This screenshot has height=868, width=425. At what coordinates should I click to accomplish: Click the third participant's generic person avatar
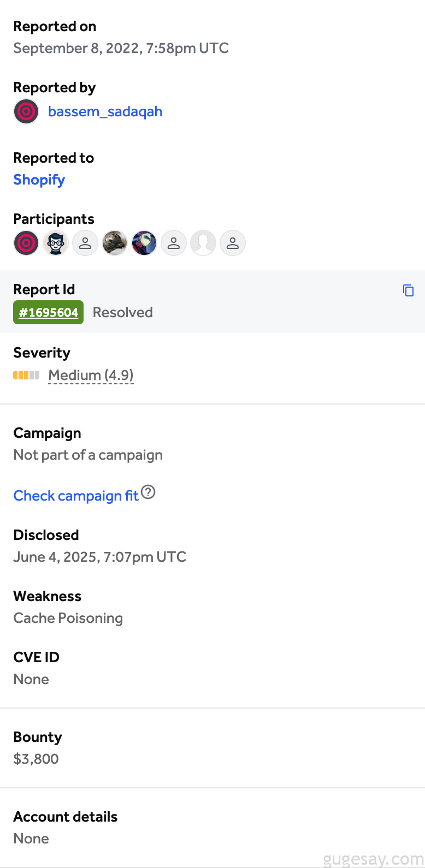tap(85, 243)
